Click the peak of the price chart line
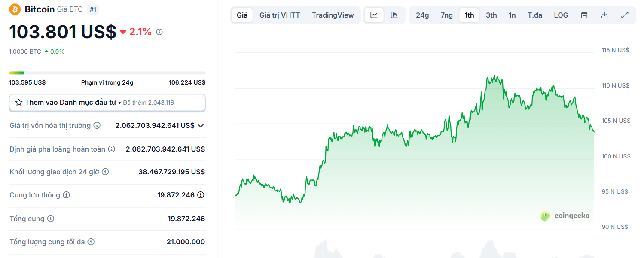 (x=495, y=76)
